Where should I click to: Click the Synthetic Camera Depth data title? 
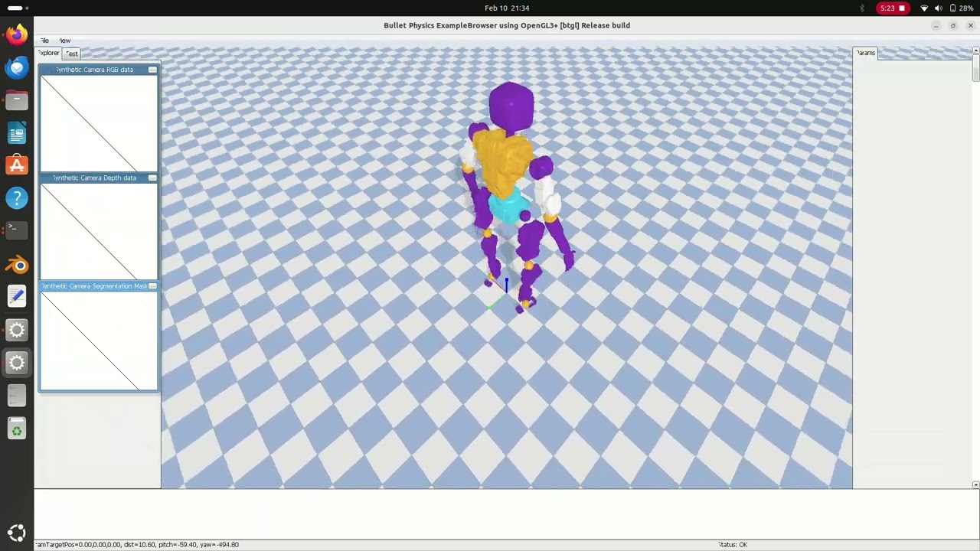94,178
